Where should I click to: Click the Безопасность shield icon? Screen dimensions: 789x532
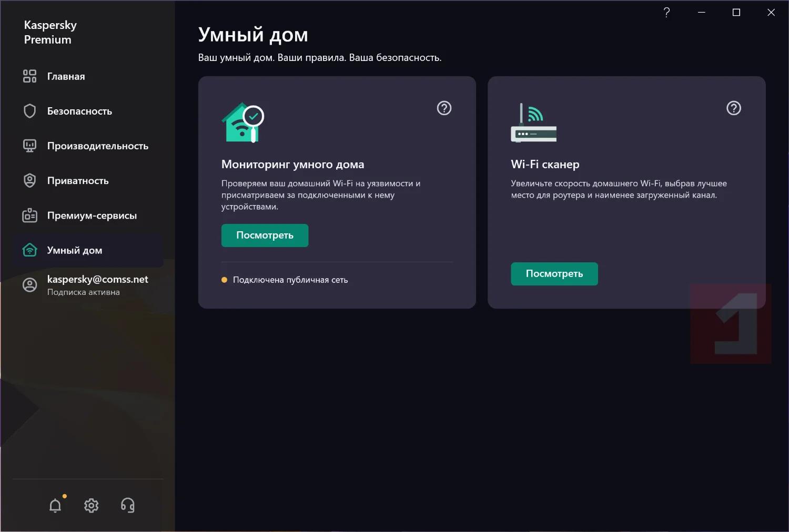click(x=30, y=111)
